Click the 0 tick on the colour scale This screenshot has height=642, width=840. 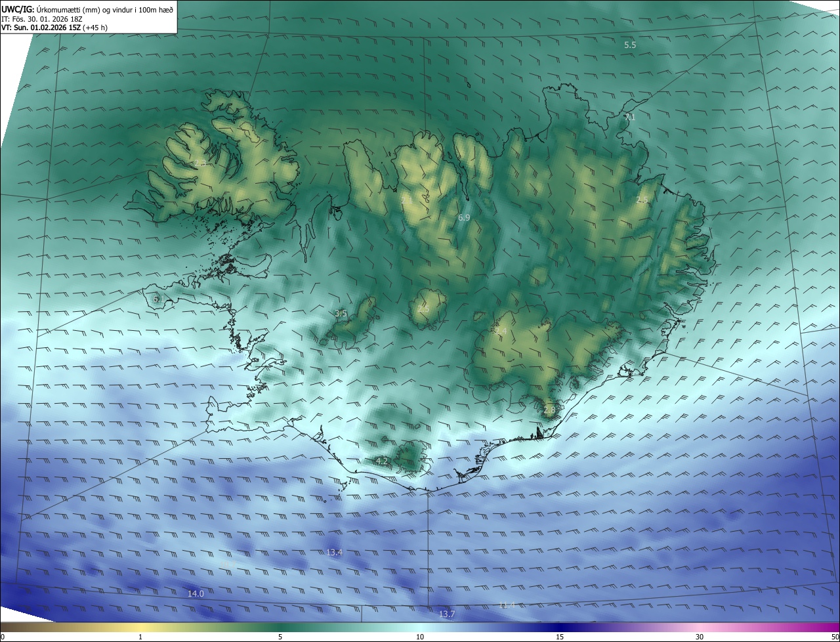(x=3, y=637)
